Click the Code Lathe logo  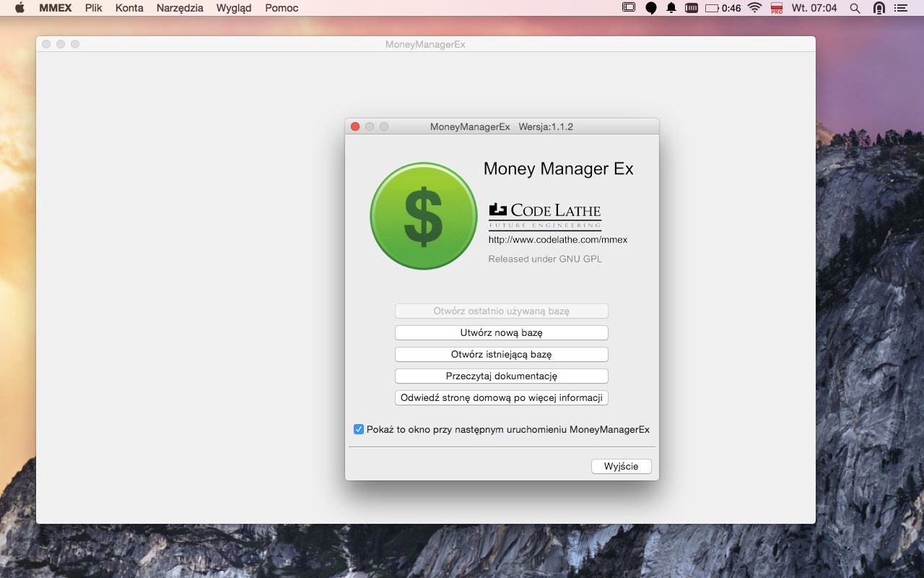coord(545,215)
